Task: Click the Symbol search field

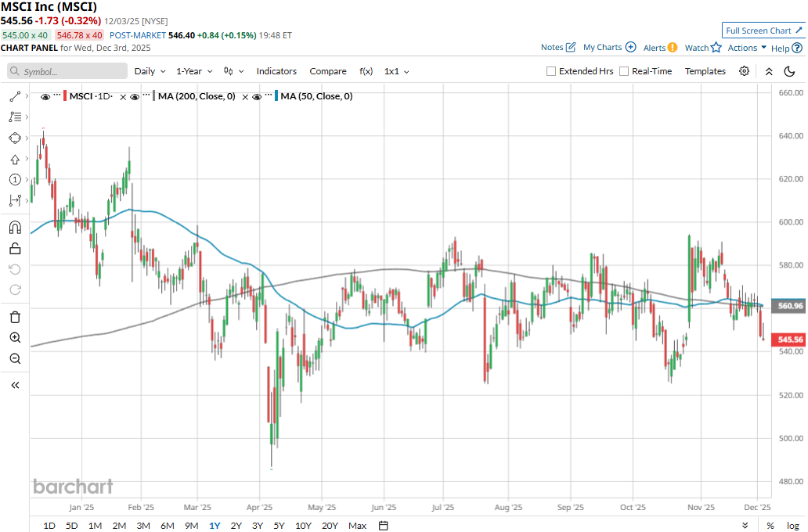Action: 67,71
